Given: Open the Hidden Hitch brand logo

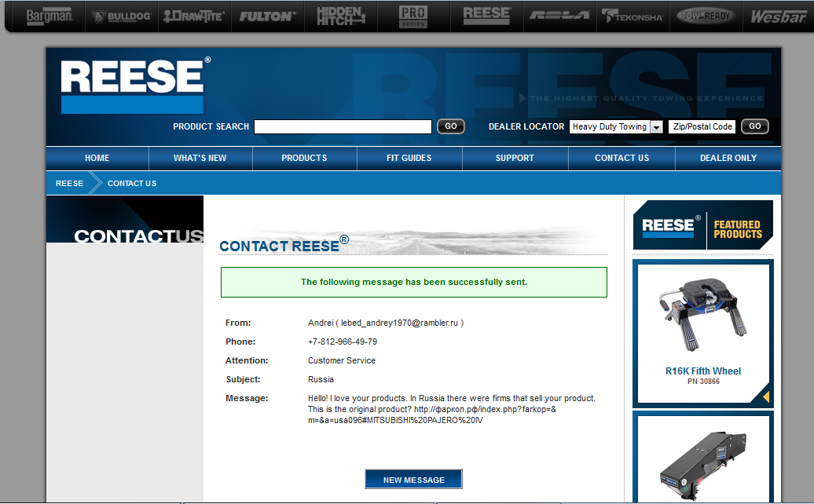Looking at the screenshot, I should pyautogui.click(x=340, y=16).
